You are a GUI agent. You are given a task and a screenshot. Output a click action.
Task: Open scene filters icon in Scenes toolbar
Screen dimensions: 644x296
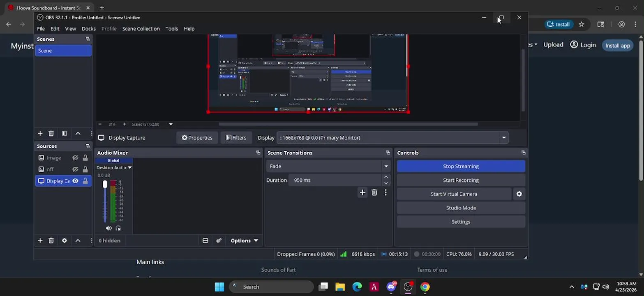(64, 133)
